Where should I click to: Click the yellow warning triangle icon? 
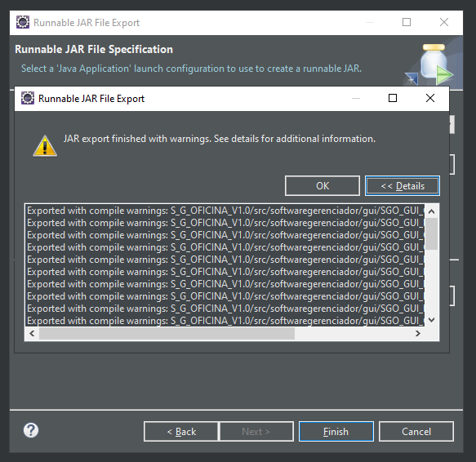[45, 146]
